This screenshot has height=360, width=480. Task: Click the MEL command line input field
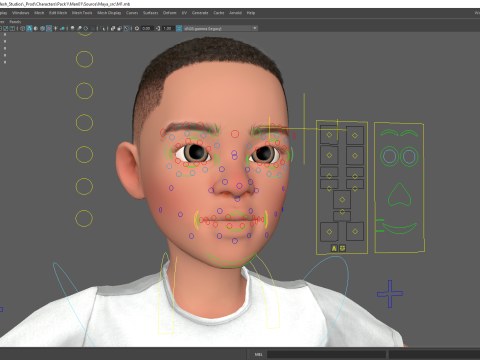point(326,354)
